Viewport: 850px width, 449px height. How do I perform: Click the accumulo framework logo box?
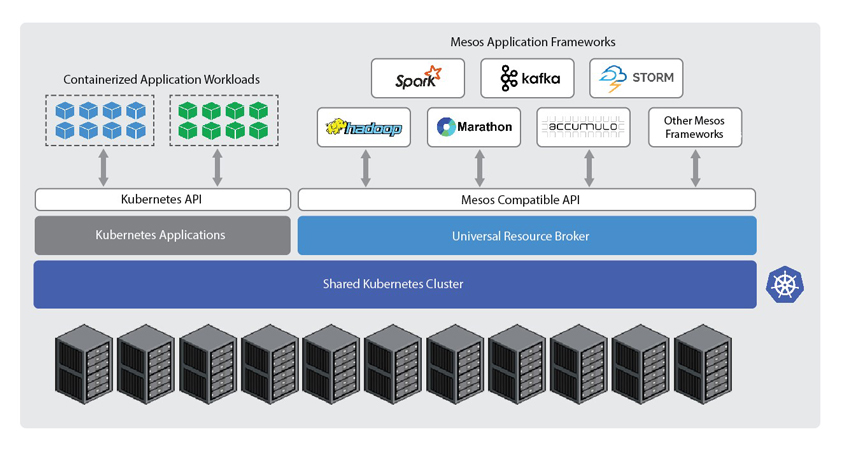point(583,127)
